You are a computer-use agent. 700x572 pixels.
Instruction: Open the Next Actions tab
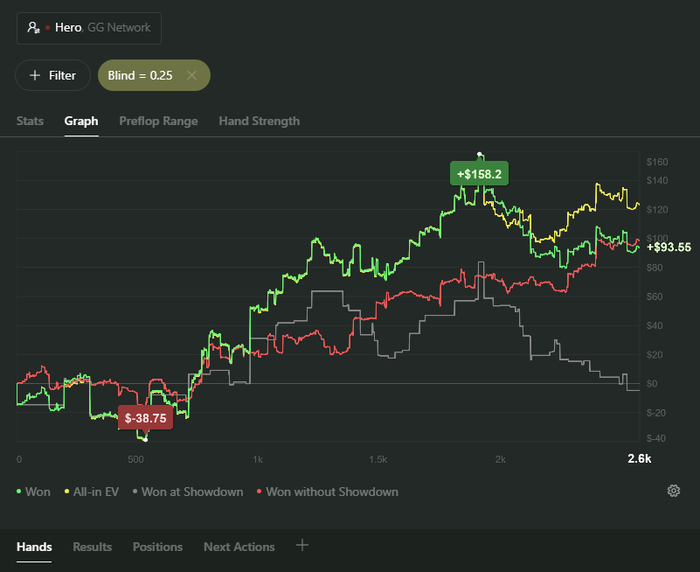coord(239,547)
